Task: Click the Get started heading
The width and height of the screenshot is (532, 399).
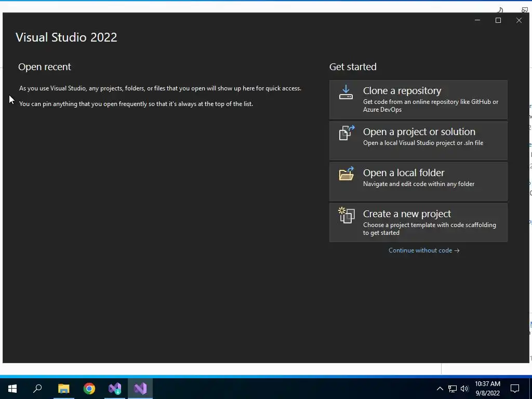Action: 353,67
